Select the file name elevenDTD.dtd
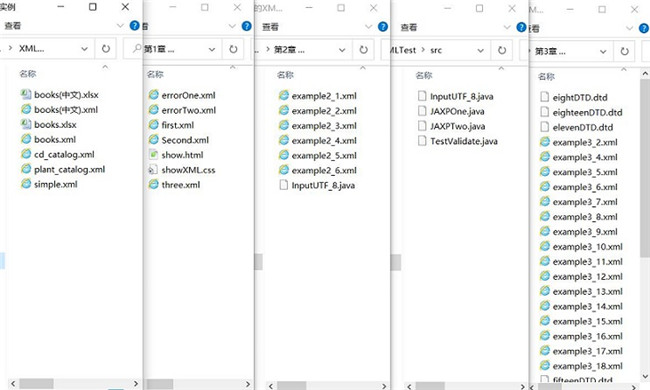The width and height of the screenshot is (650, 390). tap(583, 127)
